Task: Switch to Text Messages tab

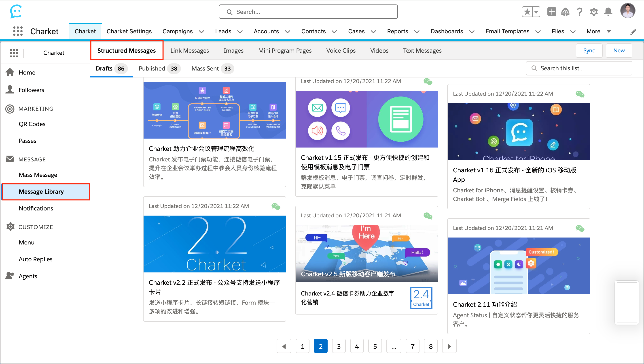Action: 422,51
